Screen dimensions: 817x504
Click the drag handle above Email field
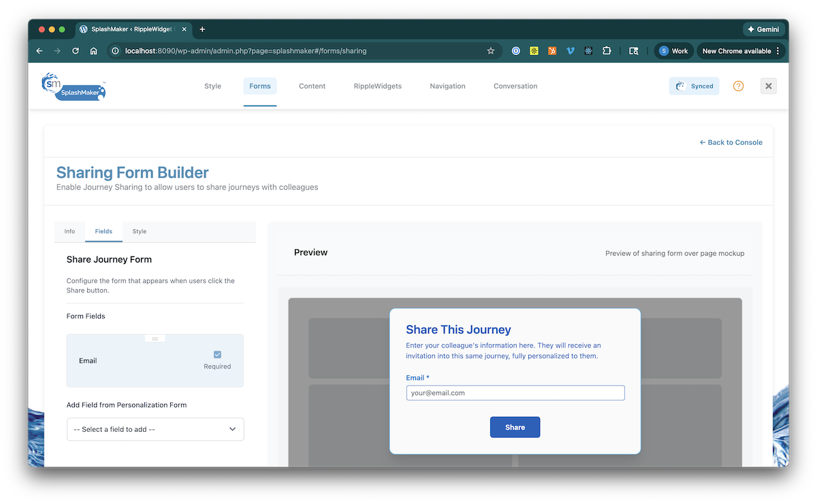tap(155, 338)
